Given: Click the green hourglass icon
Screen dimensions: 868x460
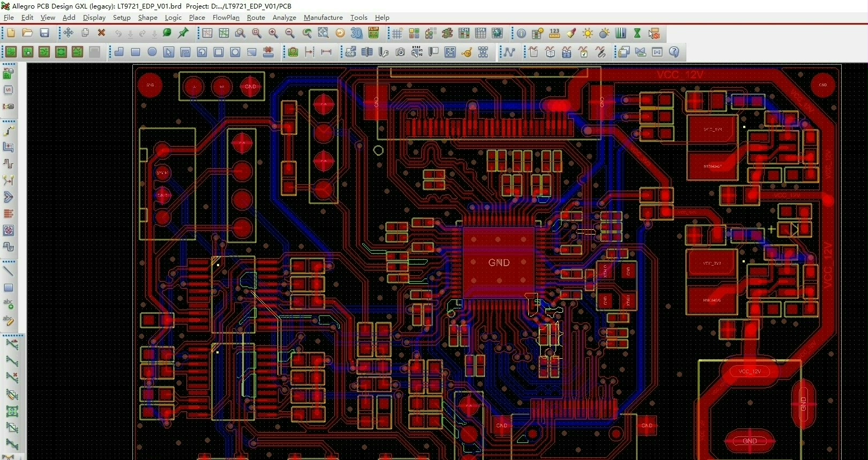Looking at the screenshot, I should click(x=638, y=33).
